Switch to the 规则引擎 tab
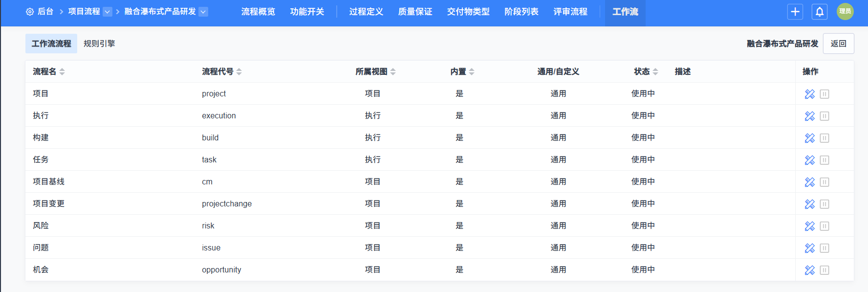 pos(99,44)
